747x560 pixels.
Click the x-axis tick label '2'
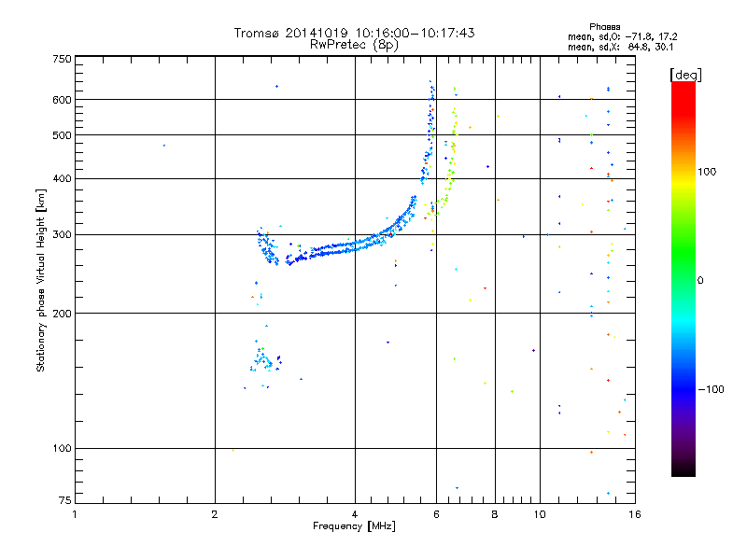(215, 514)
